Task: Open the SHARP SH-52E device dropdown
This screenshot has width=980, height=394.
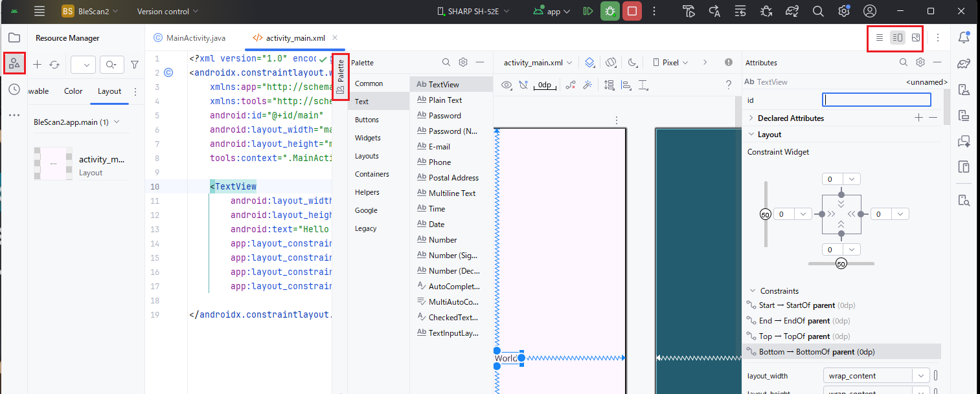Action: [x=473, y=11]
